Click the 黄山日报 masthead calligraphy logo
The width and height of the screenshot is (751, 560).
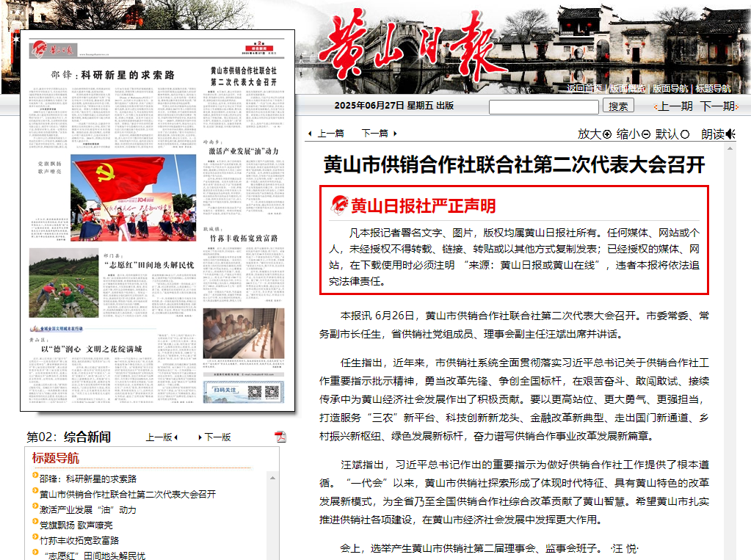[x=412, y=46]
